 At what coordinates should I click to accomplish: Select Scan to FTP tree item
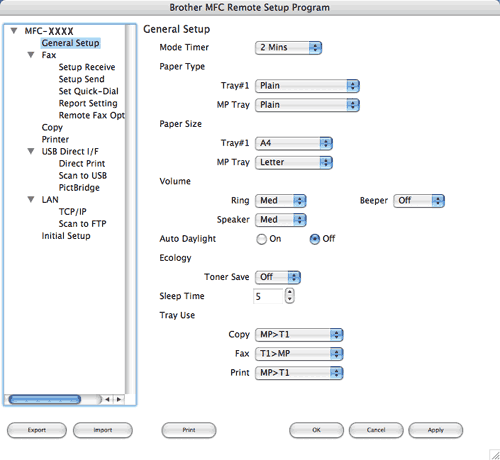tap(82, 224)
